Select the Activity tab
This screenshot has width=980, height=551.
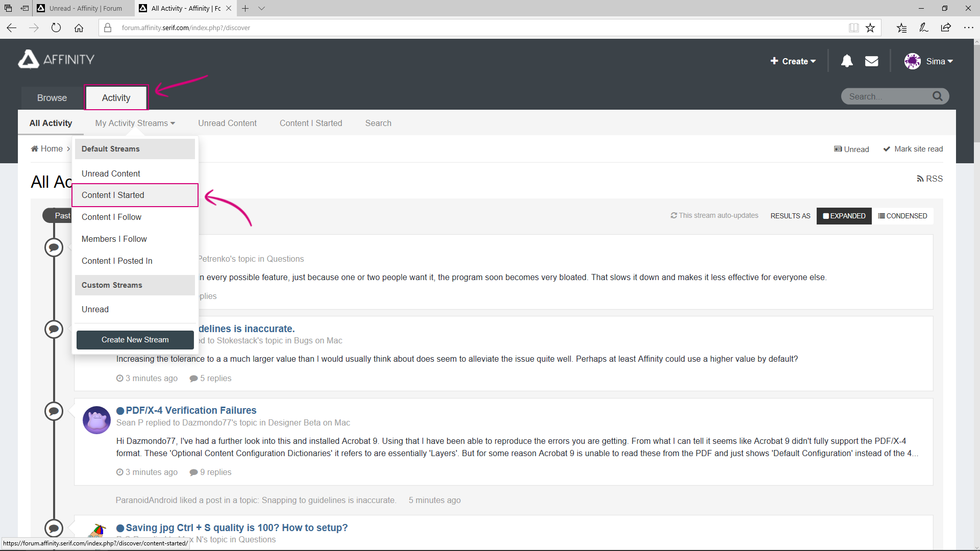pos(116,98)
